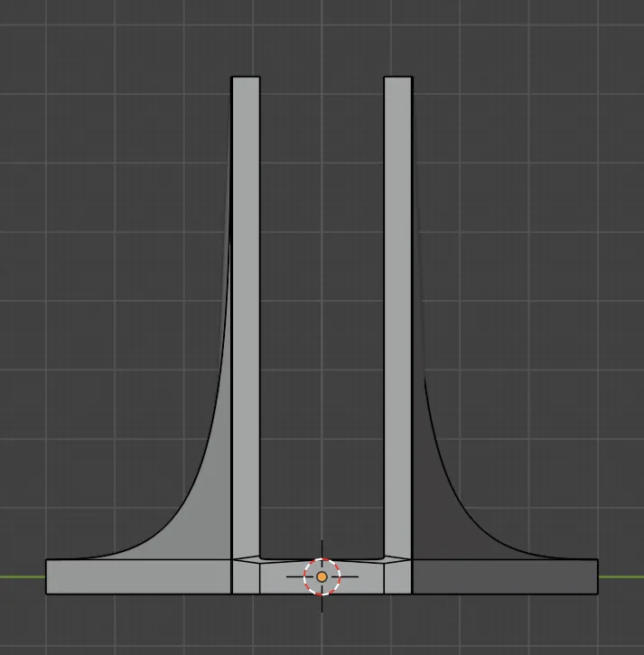This screenshot has height=655, width=644.
Task: Select the right vertical pillar of the mesh
Action: (398, 317)
